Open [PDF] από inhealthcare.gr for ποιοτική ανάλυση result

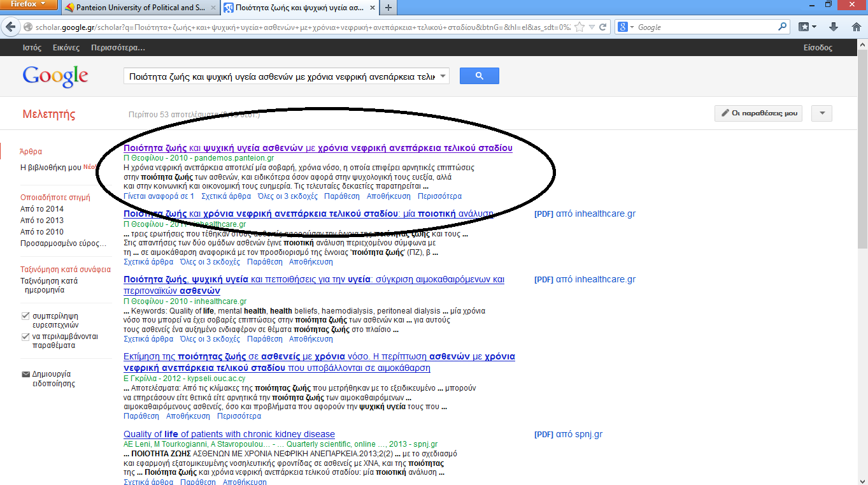585,214
